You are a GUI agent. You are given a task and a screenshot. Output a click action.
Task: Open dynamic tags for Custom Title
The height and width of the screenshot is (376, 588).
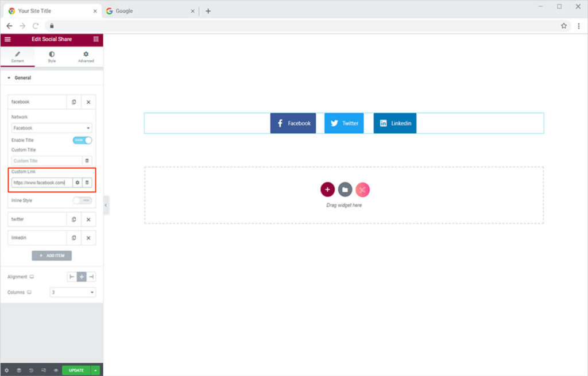coord(87,161)
